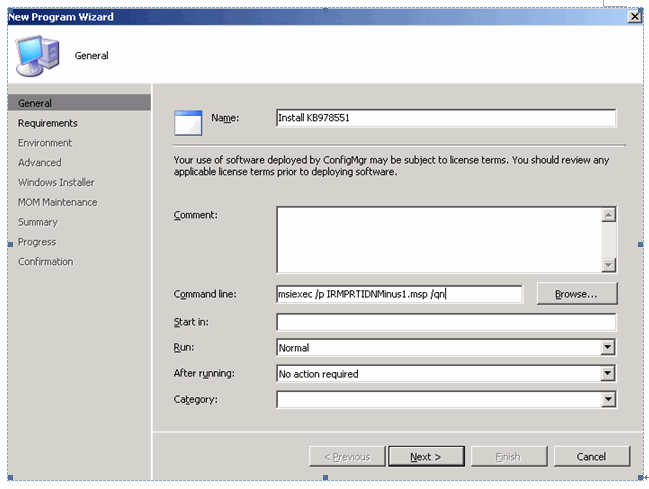
Task: Click the Comment label
Action: tap(195, 215)
